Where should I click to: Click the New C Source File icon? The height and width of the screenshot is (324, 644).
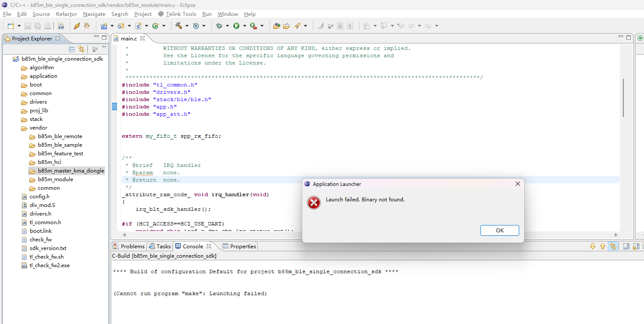[x=138, y=26]
